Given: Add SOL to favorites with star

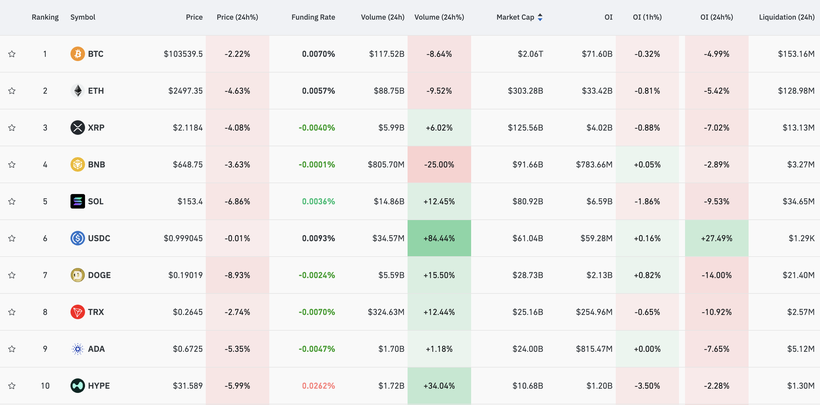Looking at the screenshot, I should click(12, 202).
